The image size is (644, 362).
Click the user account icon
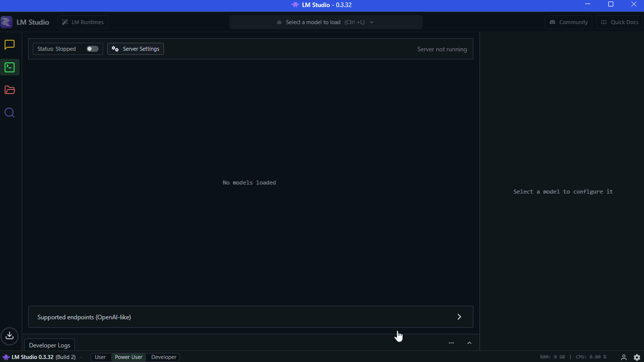pos(624,357)
